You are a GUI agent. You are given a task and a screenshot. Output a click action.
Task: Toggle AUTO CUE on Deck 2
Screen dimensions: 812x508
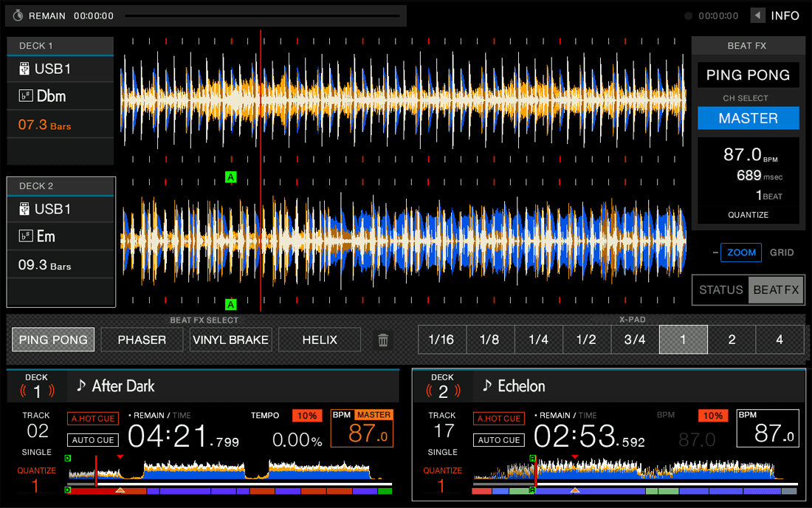pyautogui.click(x=499, y=440)
